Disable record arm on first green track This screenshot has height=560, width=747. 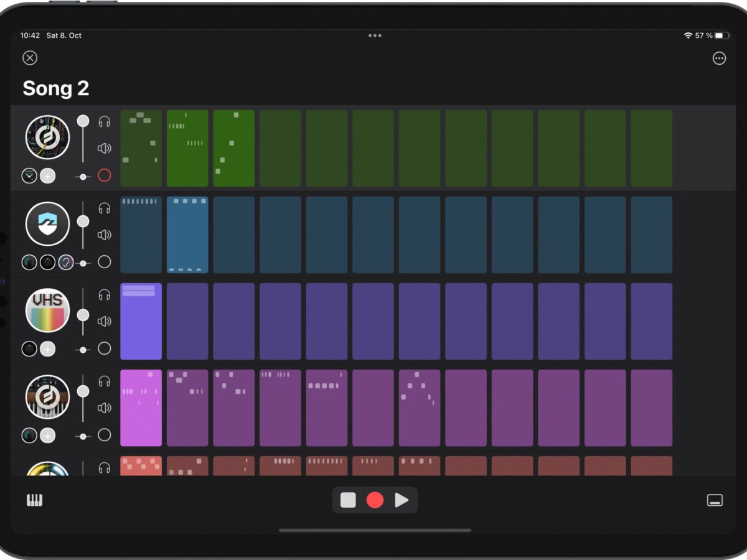coord(105,175)
